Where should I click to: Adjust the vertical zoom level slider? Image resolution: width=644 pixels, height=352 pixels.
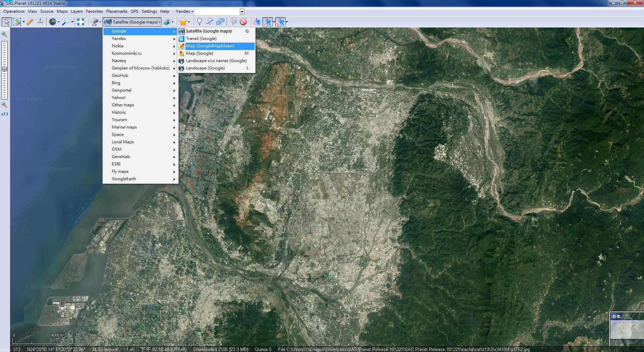point(4,70)
